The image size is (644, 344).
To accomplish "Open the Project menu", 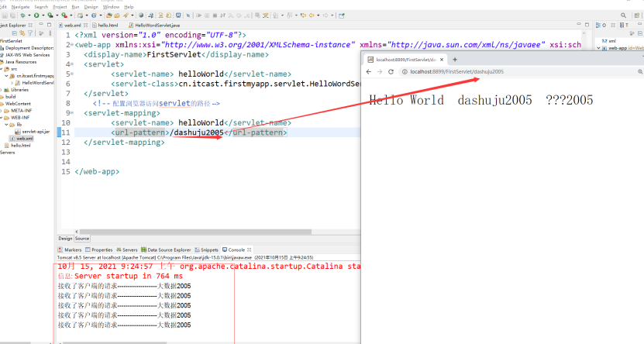I will point(60,7).
